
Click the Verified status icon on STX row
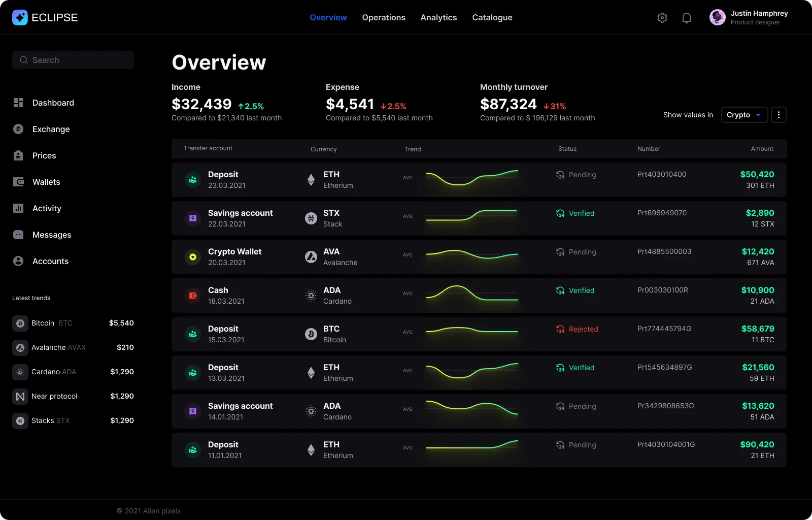(x=560, y=213)
